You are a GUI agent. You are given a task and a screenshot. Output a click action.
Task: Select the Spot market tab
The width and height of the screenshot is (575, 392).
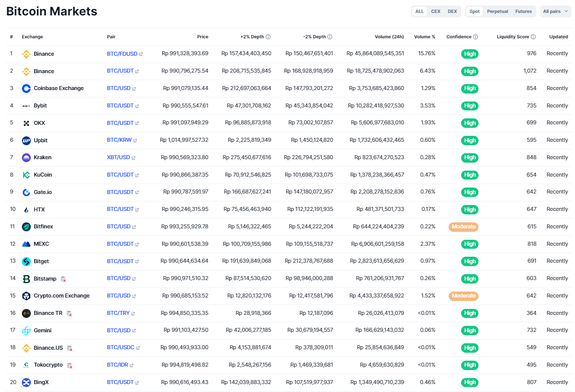474,11
